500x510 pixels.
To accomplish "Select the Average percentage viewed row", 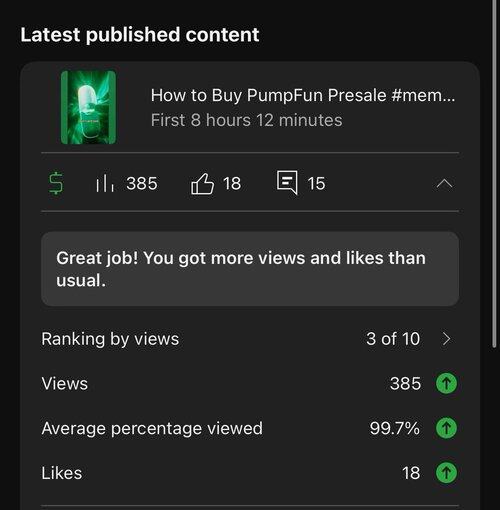I will pyautogui.click(x=249, y=428).
